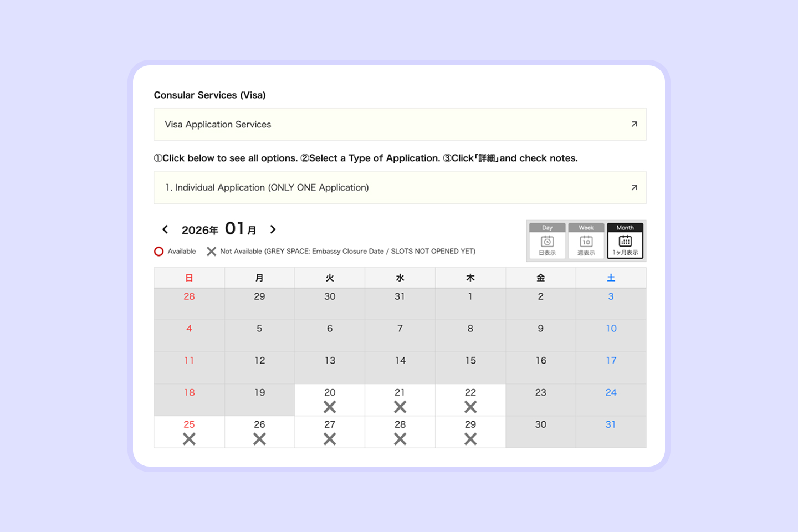Screen dimensions: 798x532
Task: Click greyed-out January 23 cell
Action: 541,400
